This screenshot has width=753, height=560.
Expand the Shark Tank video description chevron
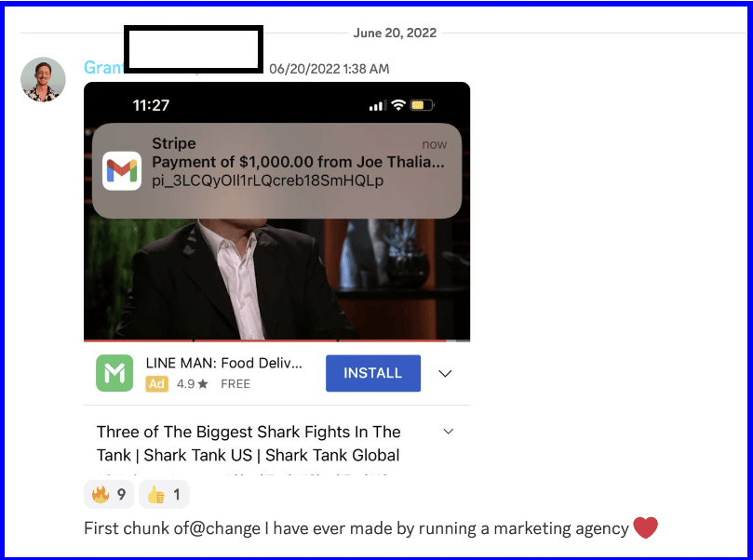[448, 432]
